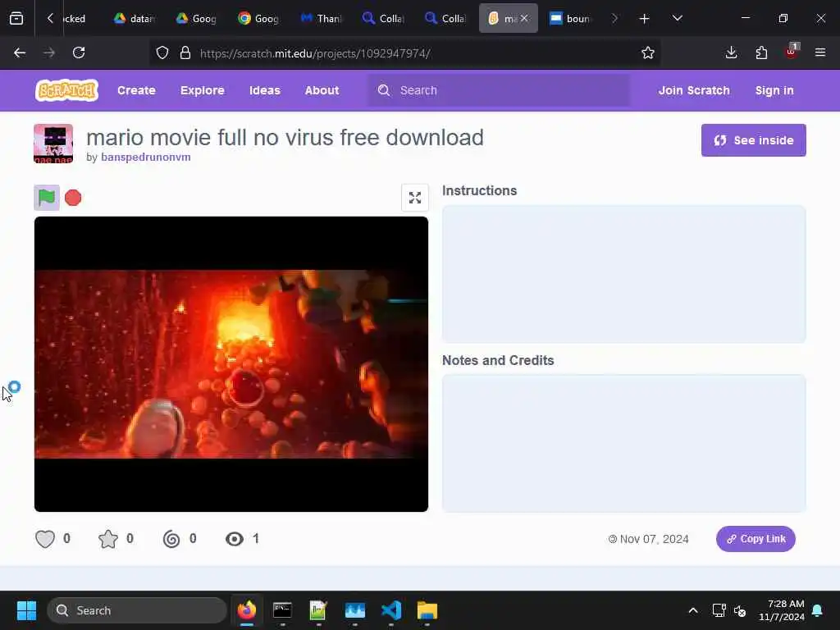Click the Windows taskbar search box
The height and width of the screenshot is (630, 840).
coord(137,610)
